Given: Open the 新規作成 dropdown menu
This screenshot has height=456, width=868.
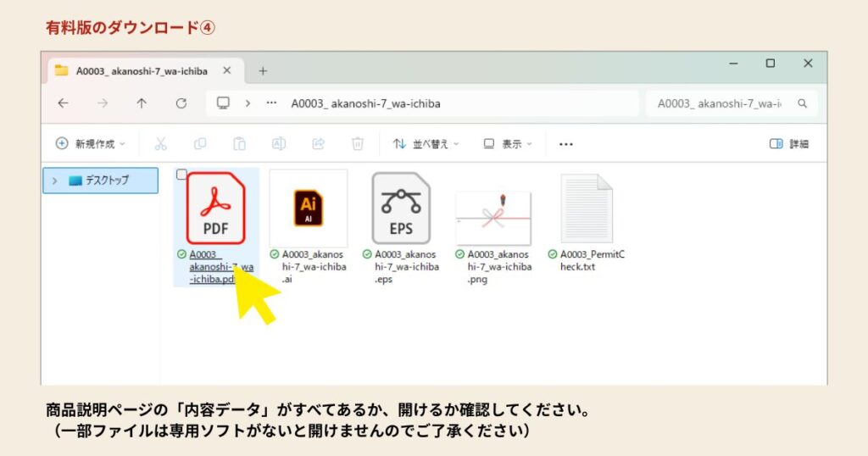Looking at the screenshot, I should [90, 144].
